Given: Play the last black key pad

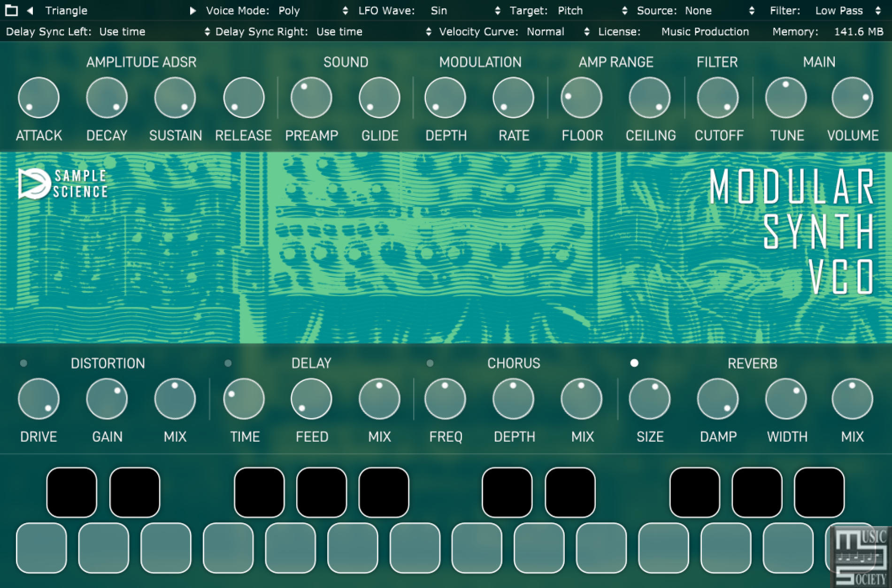Looking at the screenshot, I should click(x=819, y=492).
